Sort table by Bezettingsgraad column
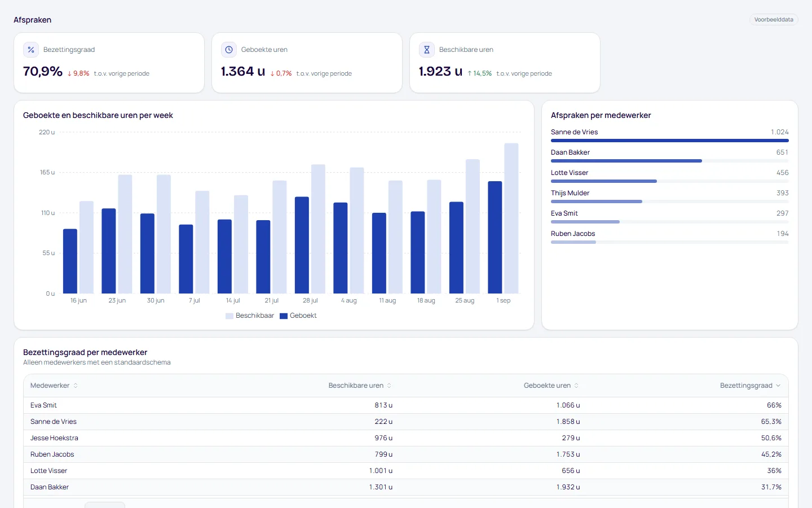The height and width of the screenshot is (508, 812). tap(750, 386)
